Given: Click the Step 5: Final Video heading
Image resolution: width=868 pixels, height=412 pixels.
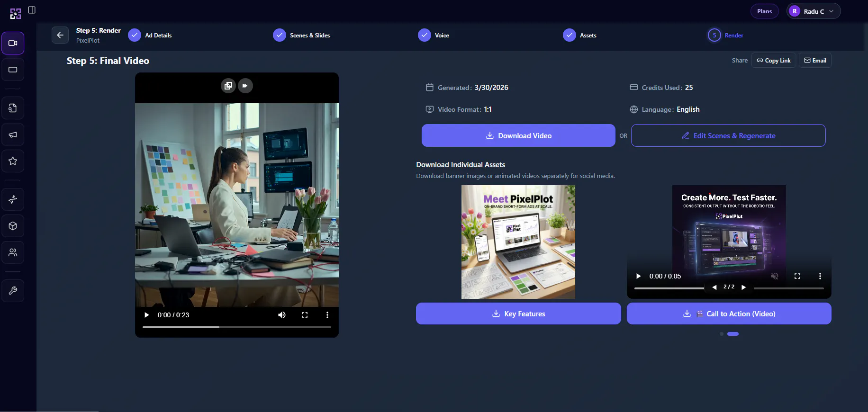Looking at the screenshot, I should tap(108, 61).
